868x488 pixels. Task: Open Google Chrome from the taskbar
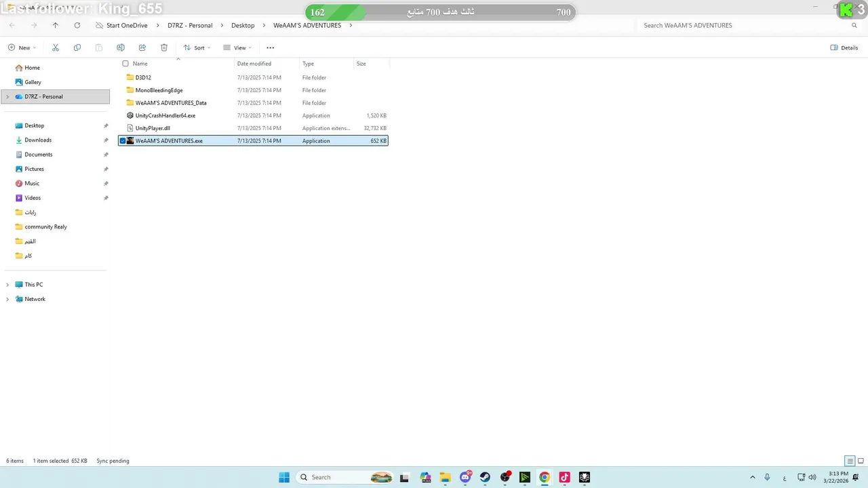click(x=545, y=477)
